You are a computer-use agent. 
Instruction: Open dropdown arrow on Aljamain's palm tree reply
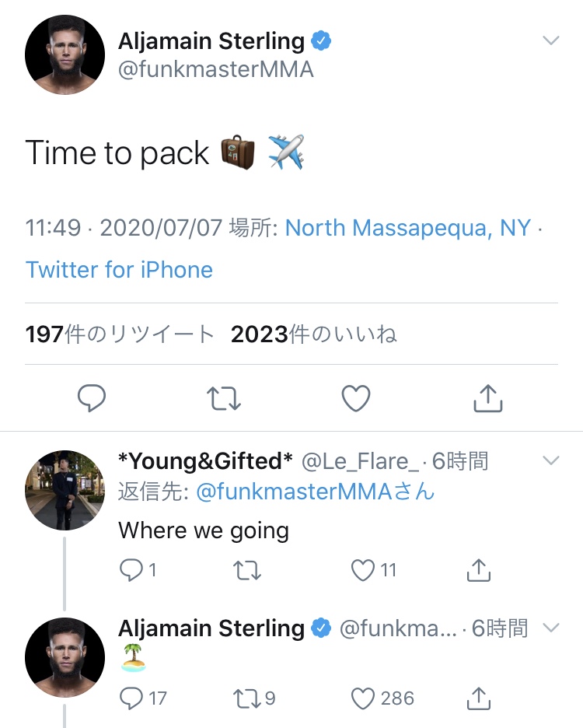pos(550,627)
